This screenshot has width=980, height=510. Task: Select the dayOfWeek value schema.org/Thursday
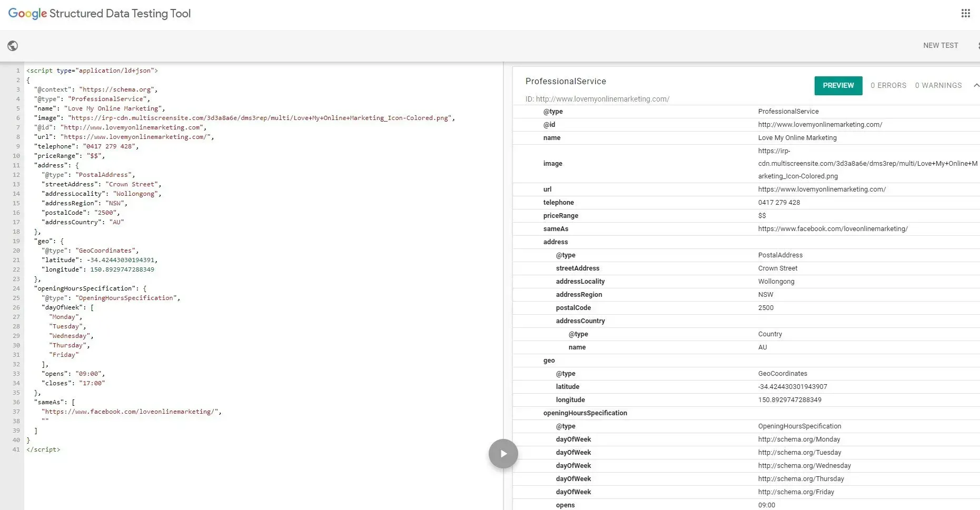pyautogui.click(x=801, y=479)
